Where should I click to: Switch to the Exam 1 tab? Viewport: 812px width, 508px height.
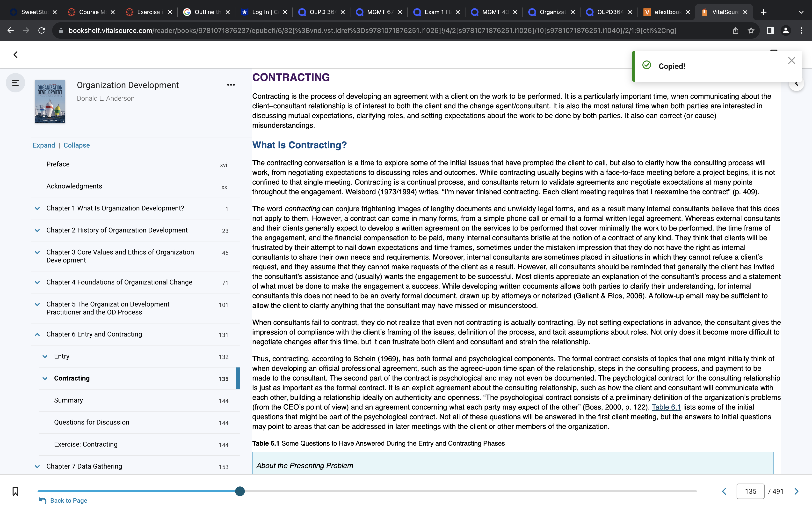(436, 12)
